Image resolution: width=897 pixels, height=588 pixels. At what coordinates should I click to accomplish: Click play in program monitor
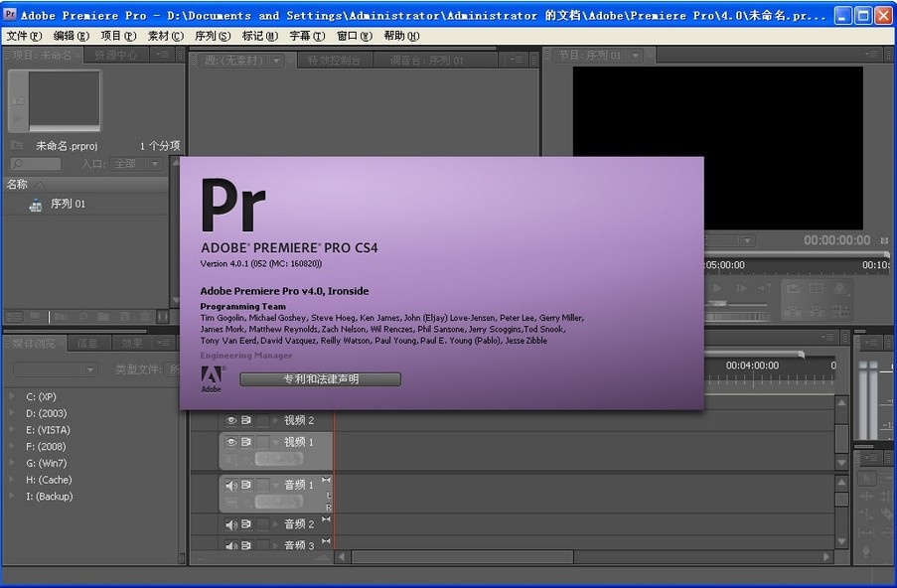717,288
